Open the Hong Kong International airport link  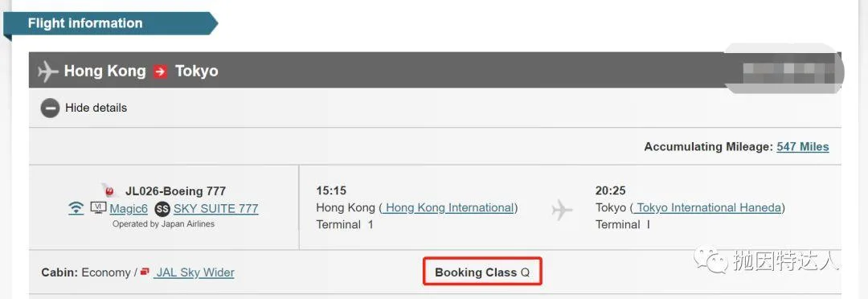tap(448, 207)
